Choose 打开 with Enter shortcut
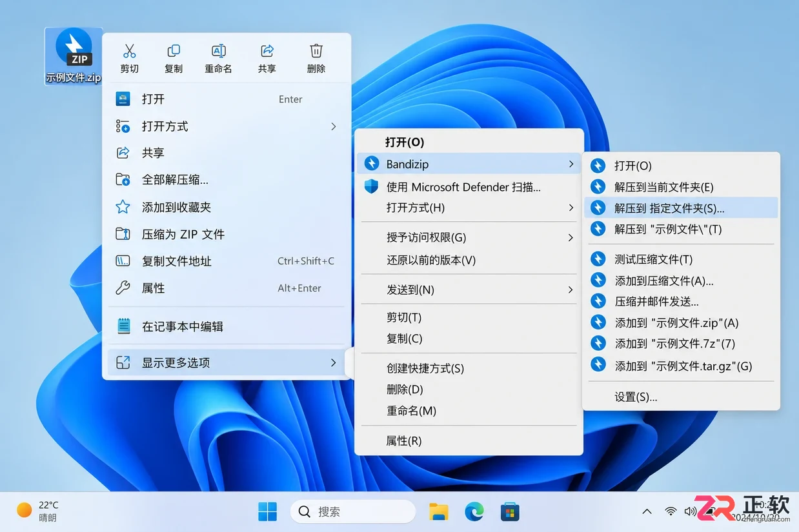Image resolution: width=799 pixels, height=532 pixels. pyautogui.click(x=227, y=99)
